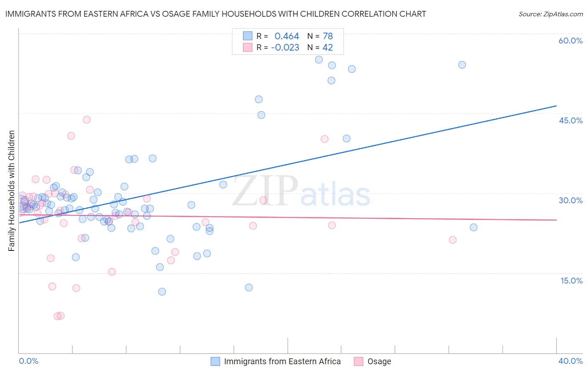Screen dimensions: 588x373
Task: Toggle the Immigrants from Eastern Africa legend label
Action: pyautogui.click(x=282, y=361)
